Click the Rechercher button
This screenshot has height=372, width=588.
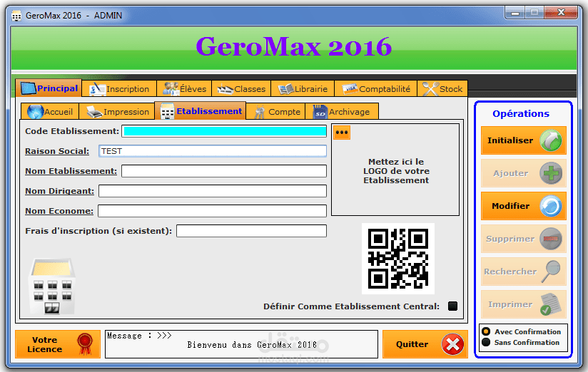click(524, 272)
